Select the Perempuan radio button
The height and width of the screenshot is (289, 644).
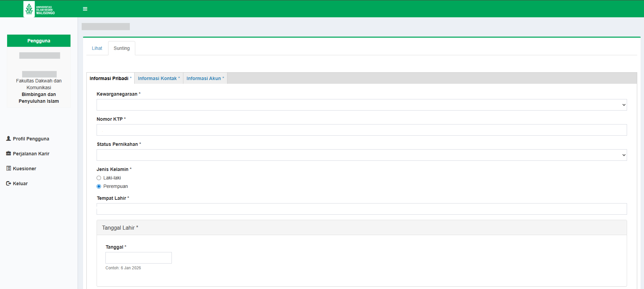pos(99,186)
